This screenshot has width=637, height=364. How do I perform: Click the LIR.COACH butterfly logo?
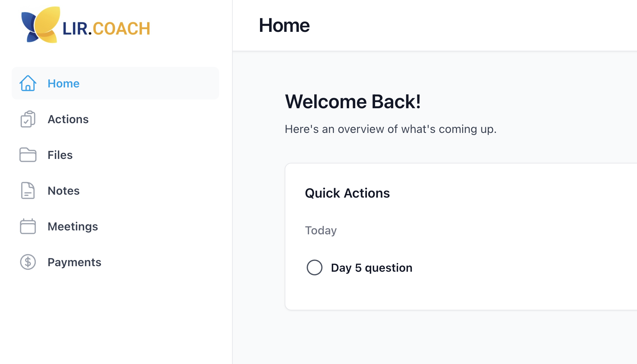pyautogui.click(x=41, y=25)
